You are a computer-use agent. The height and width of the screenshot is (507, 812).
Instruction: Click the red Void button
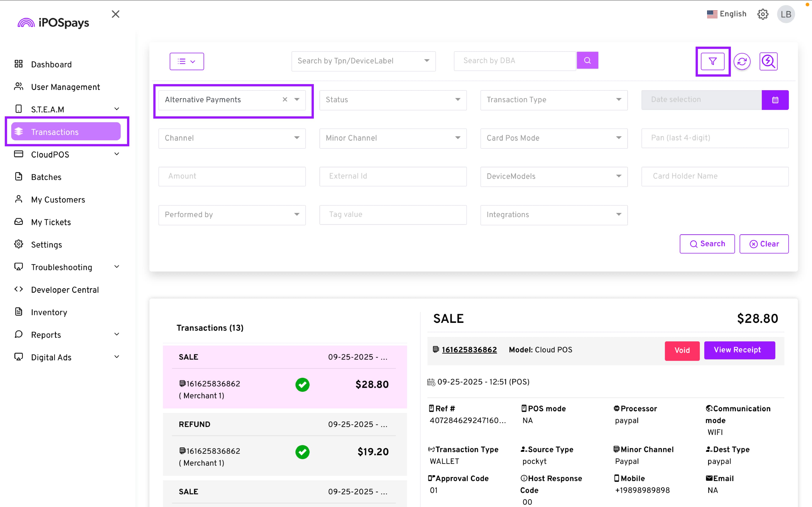682,350
